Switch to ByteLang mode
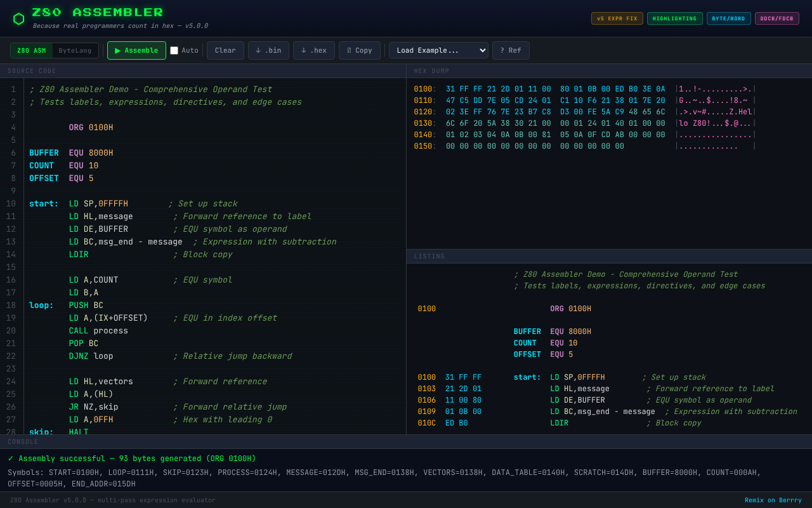Viewport: 812px width, 508px height. tap(75, 51)
